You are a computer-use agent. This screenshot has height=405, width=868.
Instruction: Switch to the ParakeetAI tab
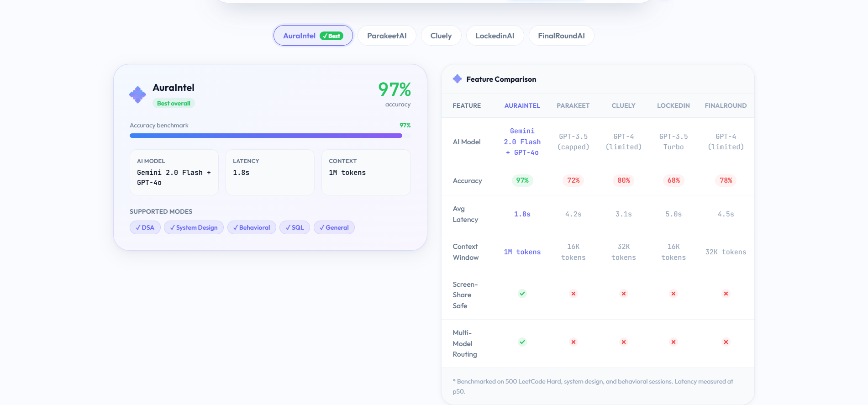pyautogui.click(x=387, y=36)
